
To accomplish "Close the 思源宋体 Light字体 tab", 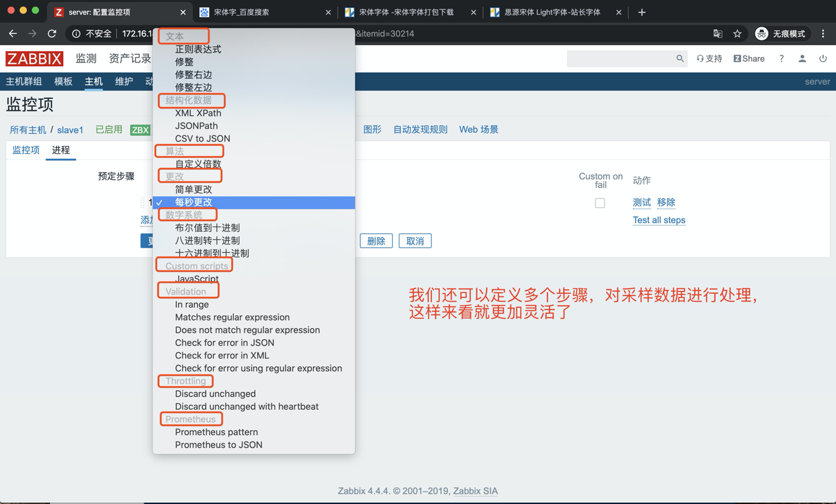I will click(x=618, y=12).
